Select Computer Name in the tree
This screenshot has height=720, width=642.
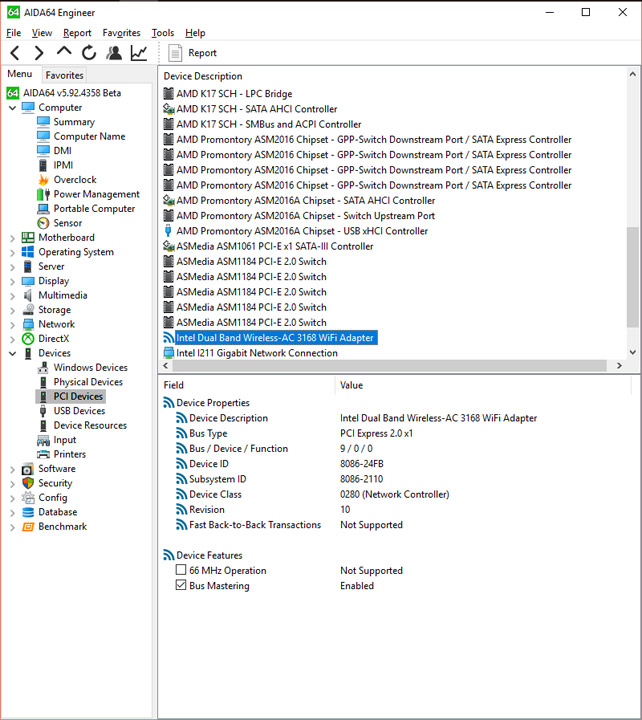click(89, 136)
